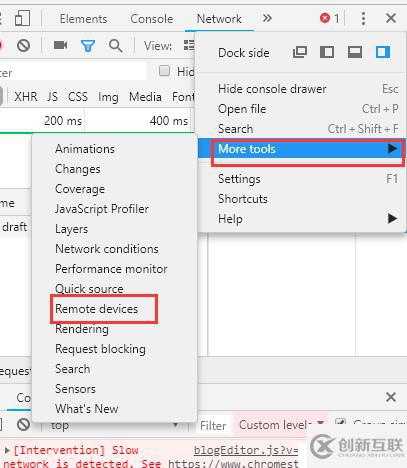Select undock into separate window icon

(x=300, y=52)
